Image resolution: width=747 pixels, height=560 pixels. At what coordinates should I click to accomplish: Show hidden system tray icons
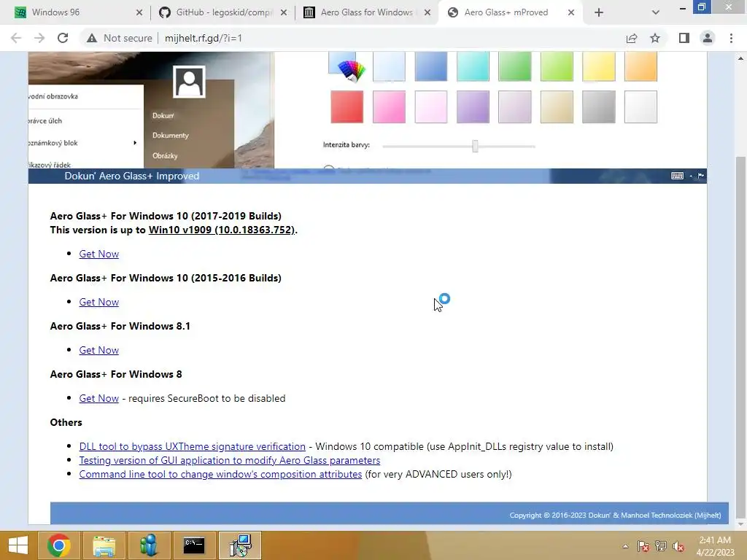click(625, 546)
